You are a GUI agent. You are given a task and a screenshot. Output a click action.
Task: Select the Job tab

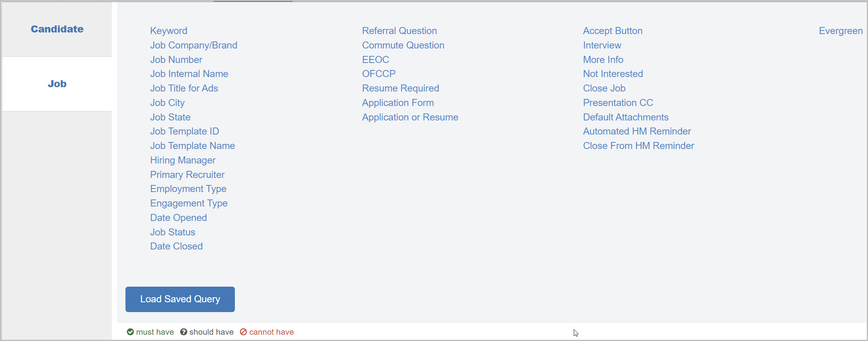point(57,84)
